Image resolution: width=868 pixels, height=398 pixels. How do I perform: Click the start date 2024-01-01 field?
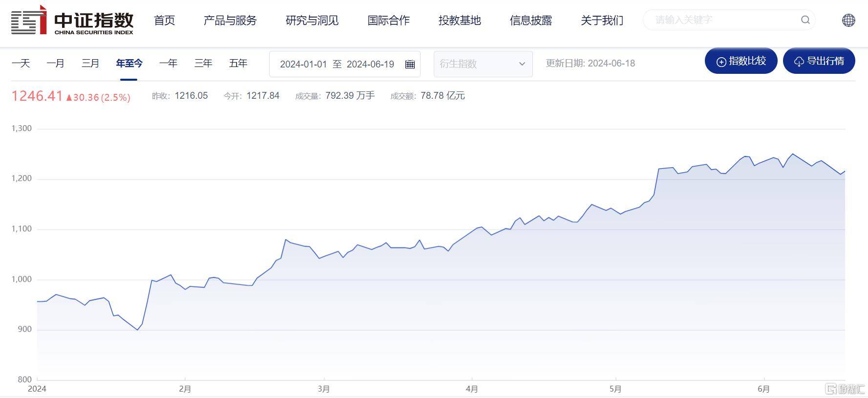point(303,64)
